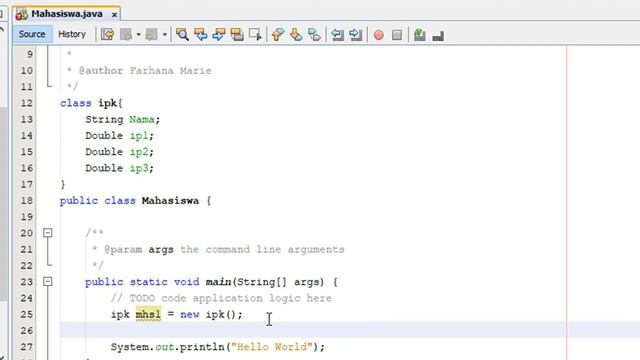
Task: Click the "Hello World" string literal
Action: click(271, 347)
